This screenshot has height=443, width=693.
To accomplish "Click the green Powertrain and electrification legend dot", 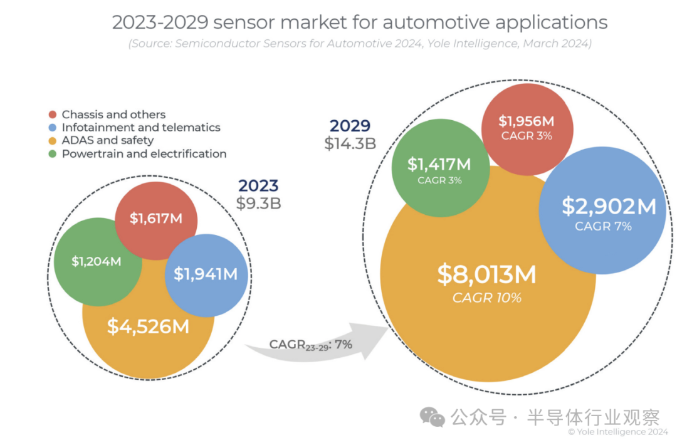I will [x=53, y=154].
